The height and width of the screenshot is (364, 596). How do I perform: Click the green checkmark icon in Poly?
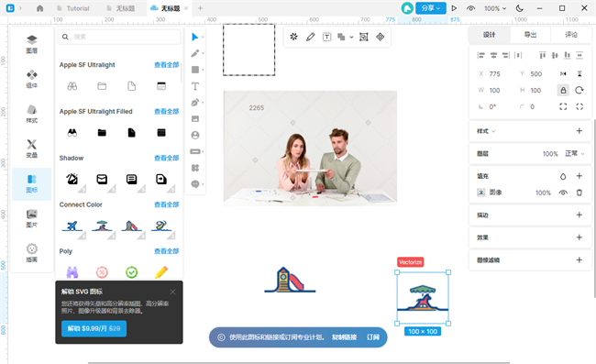(x=131, y=272)
